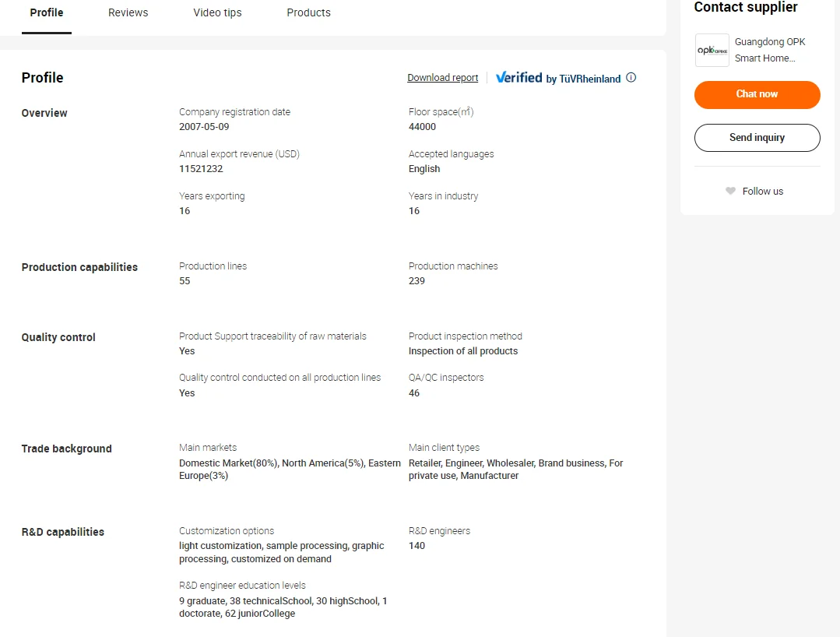Image resolution: width=840 pixels, height=637 pixels.
Task: Click the Send inquiry button
Action: point(757,138)
